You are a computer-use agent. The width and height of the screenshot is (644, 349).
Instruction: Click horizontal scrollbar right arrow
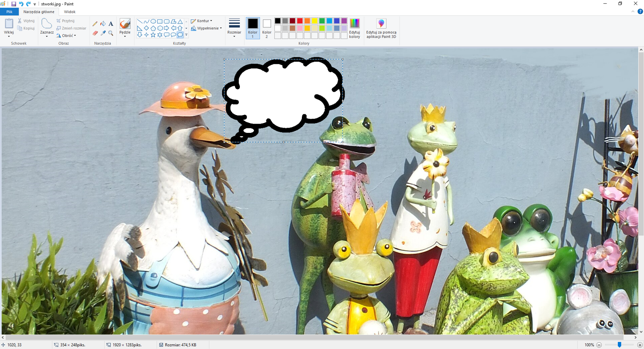tap(636, 337)
